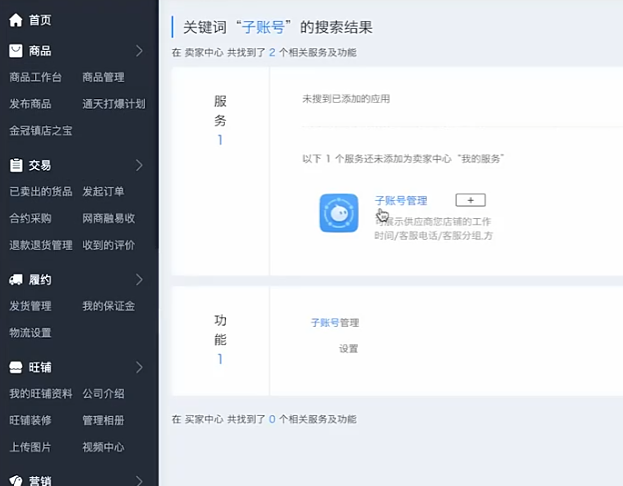Add 子账号管理 service with plus button
The height and width of the screenshot is (486, 623).
(470, 200)
